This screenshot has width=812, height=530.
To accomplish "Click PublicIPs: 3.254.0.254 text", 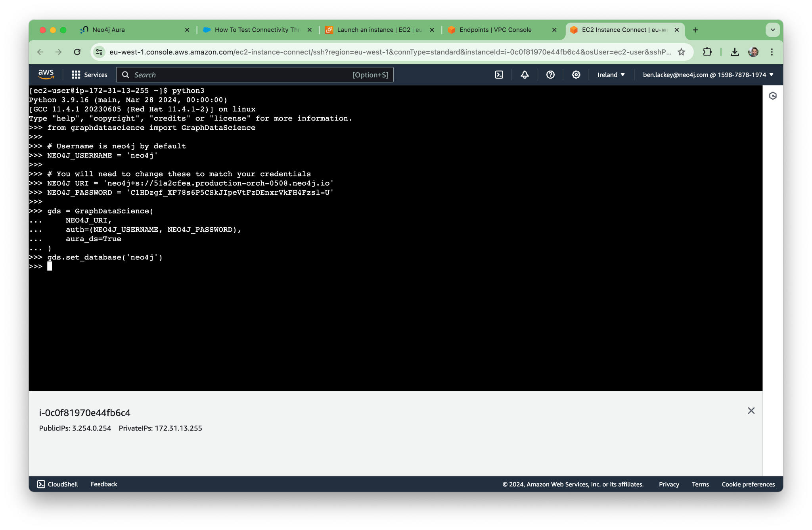I will tap(75, 428).
